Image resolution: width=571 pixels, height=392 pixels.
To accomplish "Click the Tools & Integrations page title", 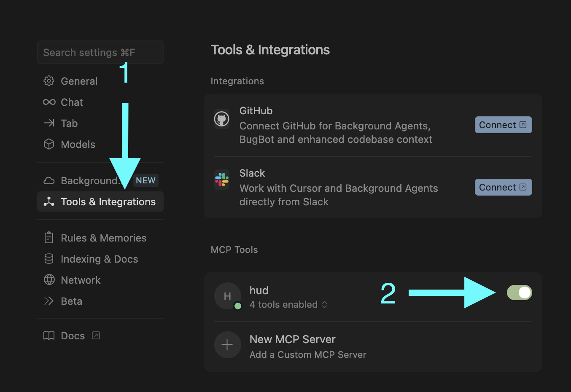I will [x=270, y=50].
